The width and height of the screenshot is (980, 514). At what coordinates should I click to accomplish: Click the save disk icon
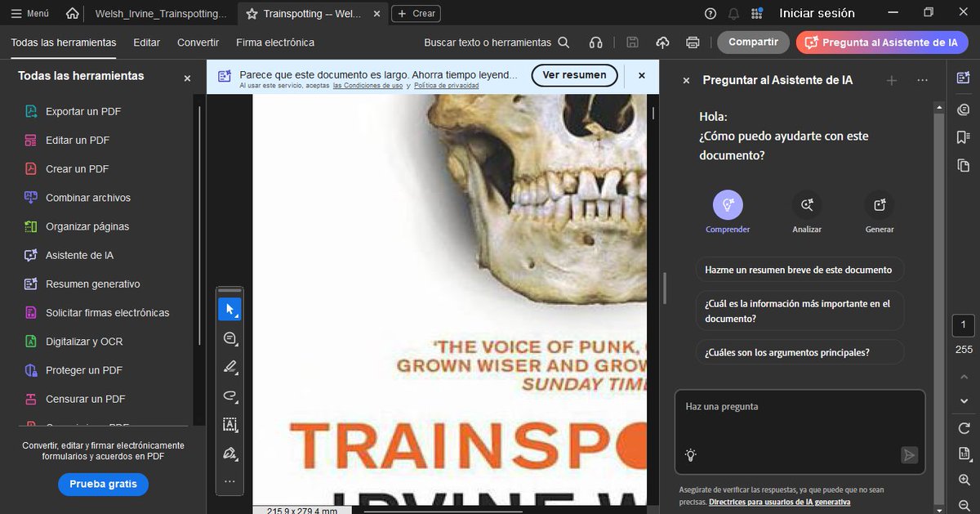[632, 42]
